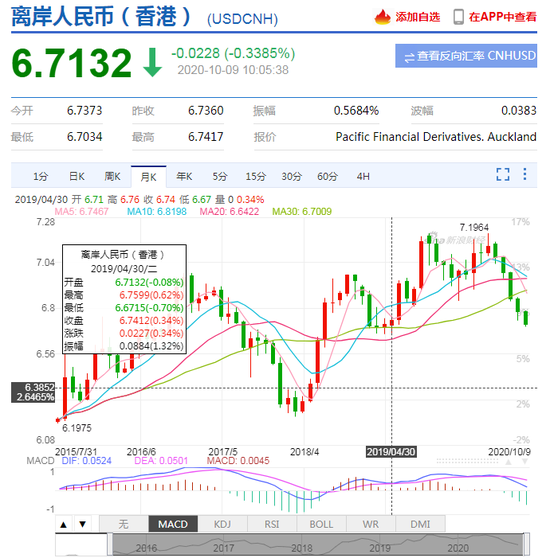Click the DIF: 0.0524 label

[x=86, y=461]
